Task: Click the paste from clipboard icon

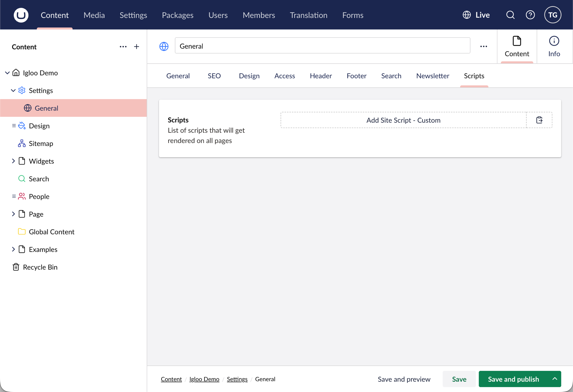Action: click(539, 120)
